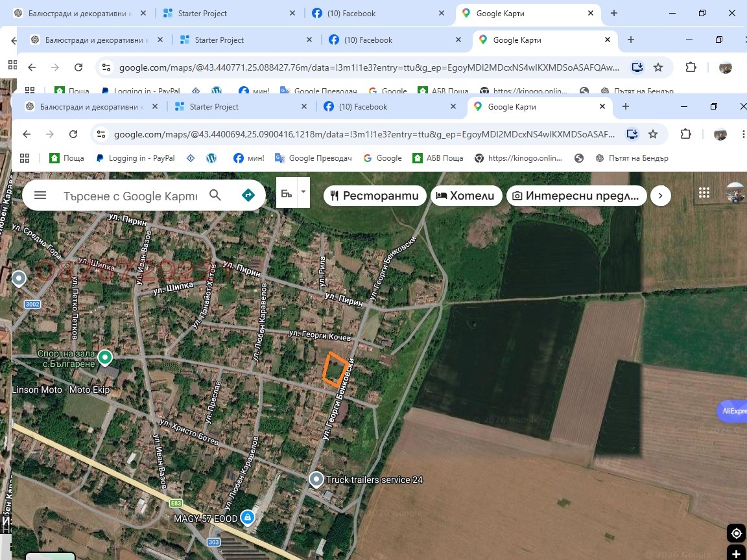Viewport: 747px width, 560px height.
Task: Bookmark this page with front window star
Action: pos(653,134)
